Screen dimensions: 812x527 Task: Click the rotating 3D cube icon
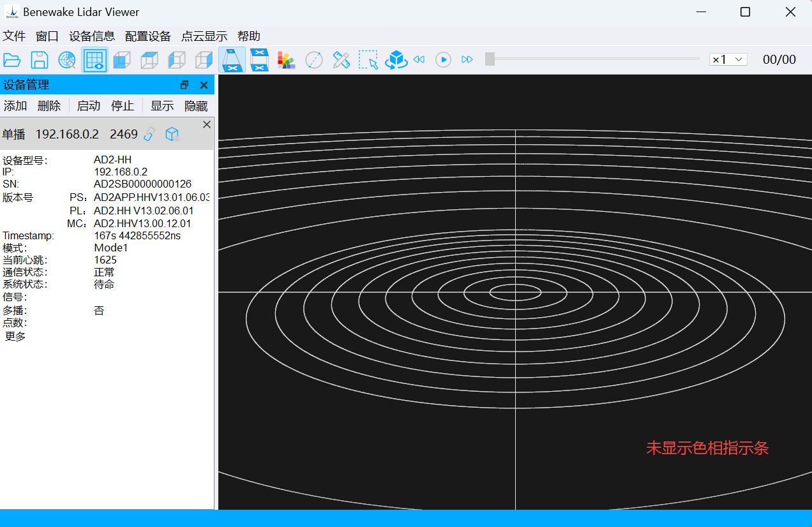396,60
